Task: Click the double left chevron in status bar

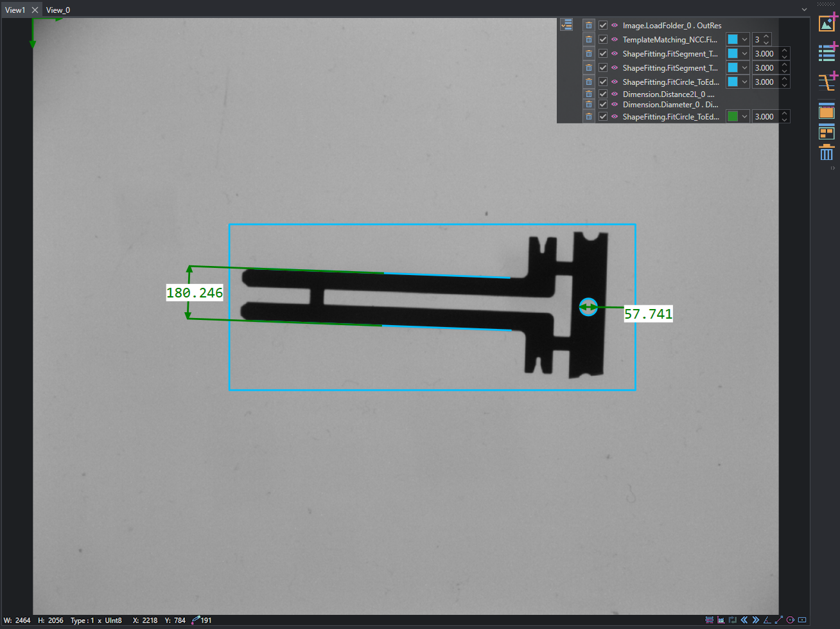Action: [x=744, y=620]
